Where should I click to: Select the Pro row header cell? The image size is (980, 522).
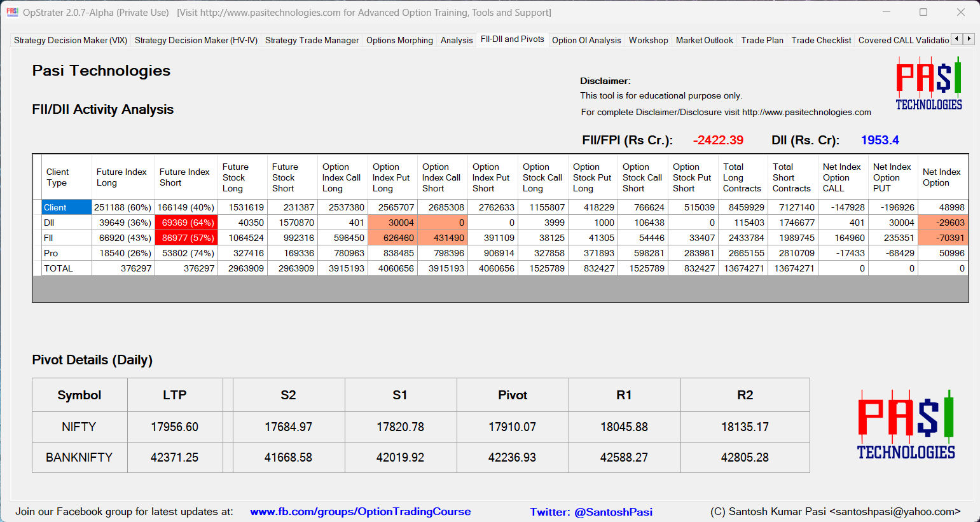point(67,253)
